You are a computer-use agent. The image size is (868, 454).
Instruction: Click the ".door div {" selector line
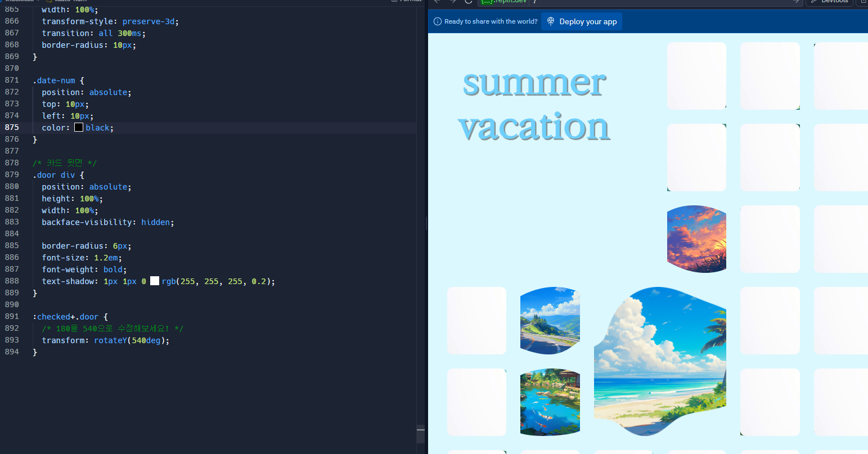point(58,175)
